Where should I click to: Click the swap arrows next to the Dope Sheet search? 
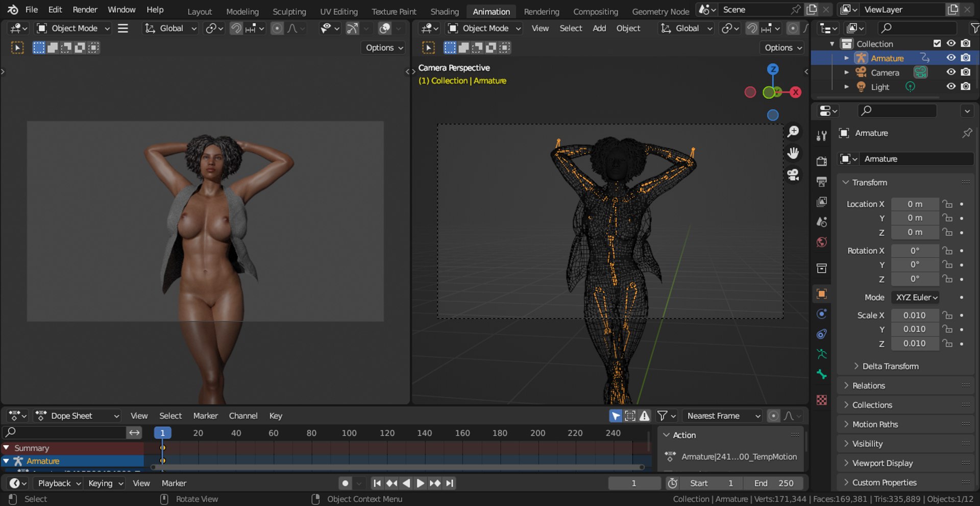pyautogui.click(x=134, y=433)
